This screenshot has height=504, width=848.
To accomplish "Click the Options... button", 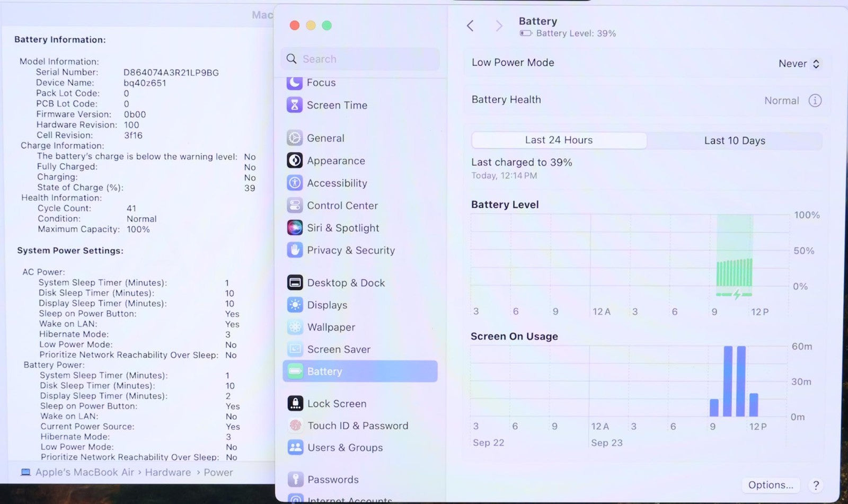I will [770, 485].
